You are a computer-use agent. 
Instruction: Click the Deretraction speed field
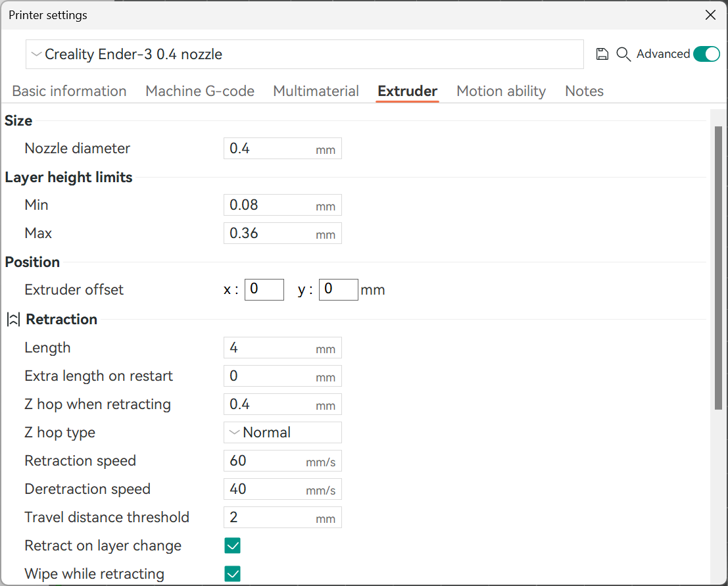point(283,489)
